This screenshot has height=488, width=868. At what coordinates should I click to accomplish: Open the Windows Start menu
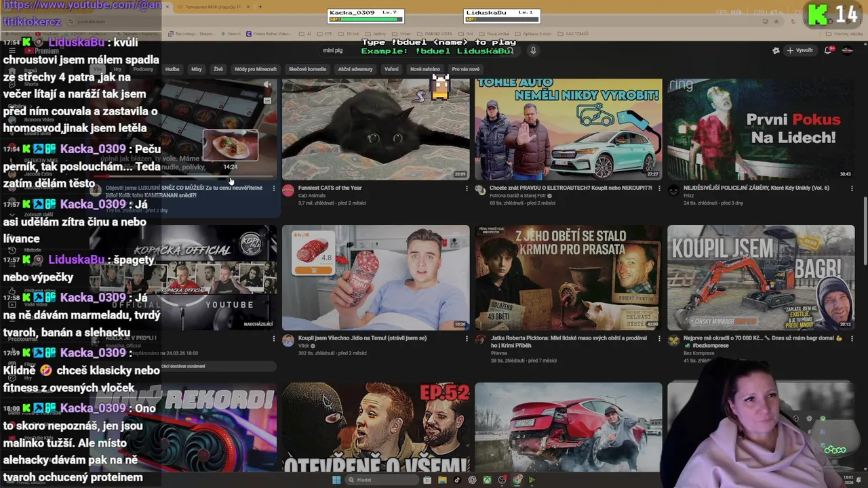coord(336,480)
